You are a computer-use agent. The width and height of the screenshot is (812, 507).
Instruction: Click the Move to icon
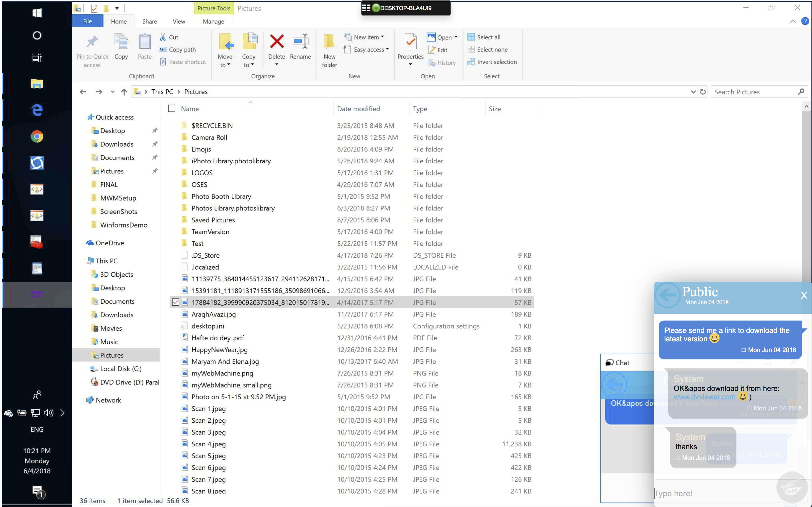[x=225, y=42]
